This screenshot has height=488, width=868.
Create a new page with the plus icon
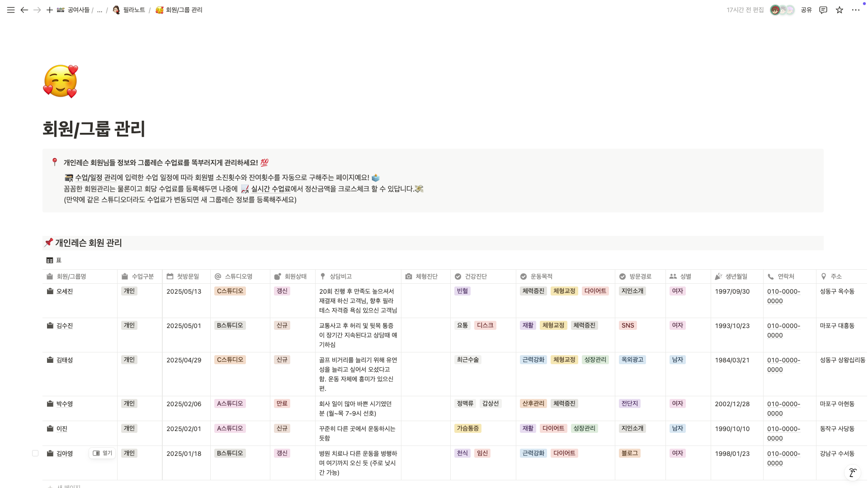tap(50, 10)
